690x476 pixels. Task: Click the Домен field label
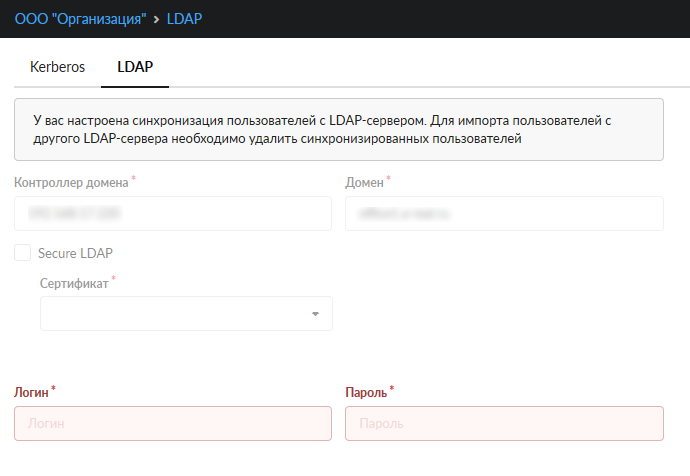pos(364,183)
